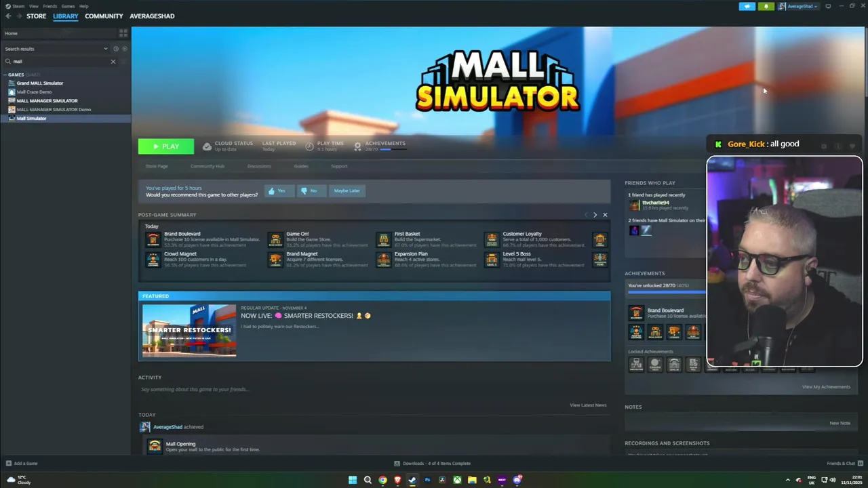Clear the 'mall' search text
Viewport: 868px width, 488px height.
click(x=113, y=62)
